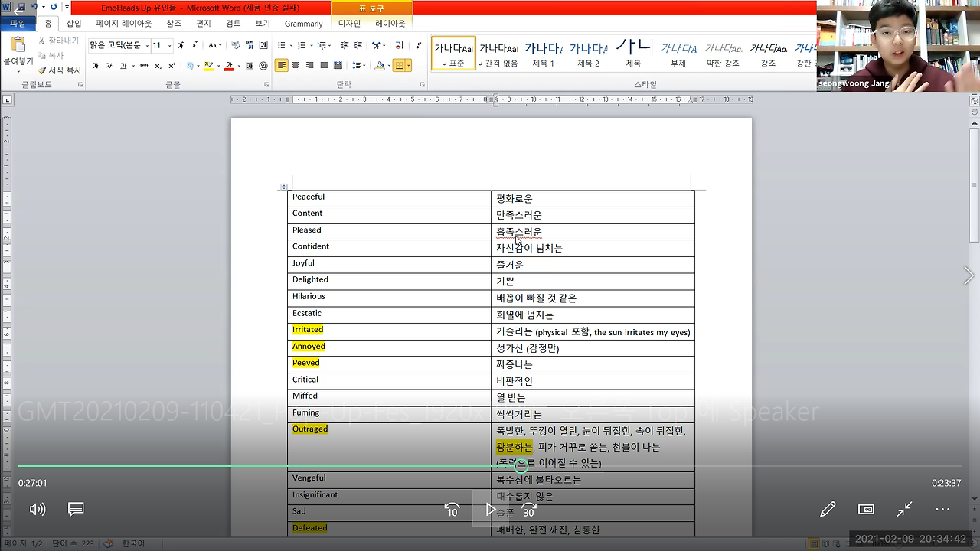
Task: Click the bulleted list icon
Action: pyautogui.click(x=282, y=46)
